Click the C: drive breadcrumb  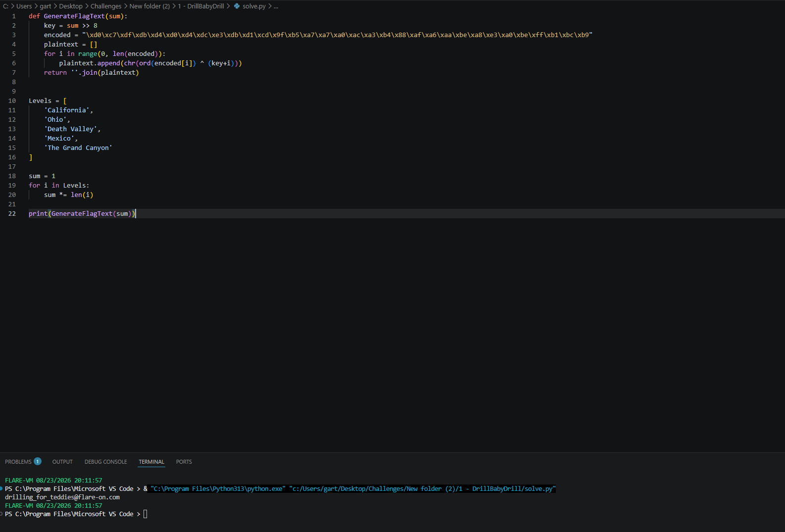click(6, 6)
